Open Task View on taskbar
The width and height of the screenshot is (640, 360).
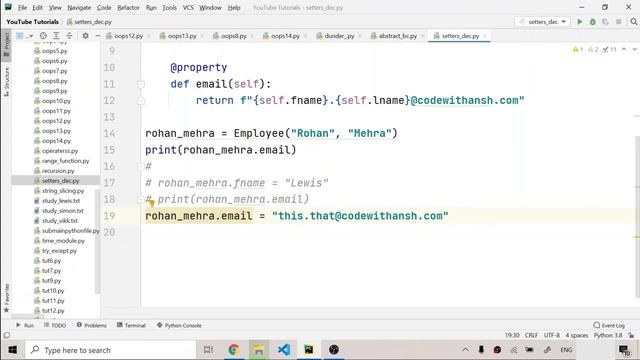[x=208, y=350]
